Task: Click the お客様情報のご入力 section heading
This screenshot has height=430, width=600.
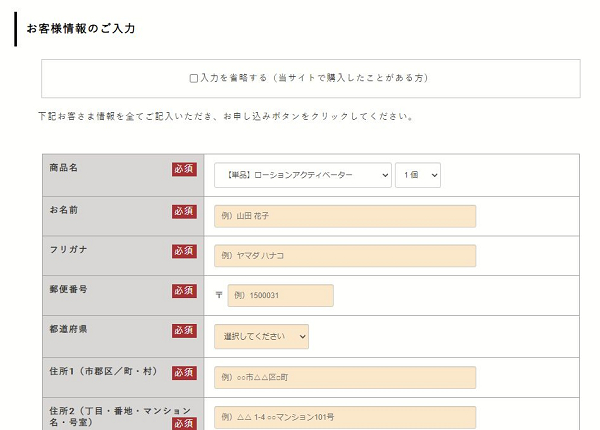Action: pos(81,29)
